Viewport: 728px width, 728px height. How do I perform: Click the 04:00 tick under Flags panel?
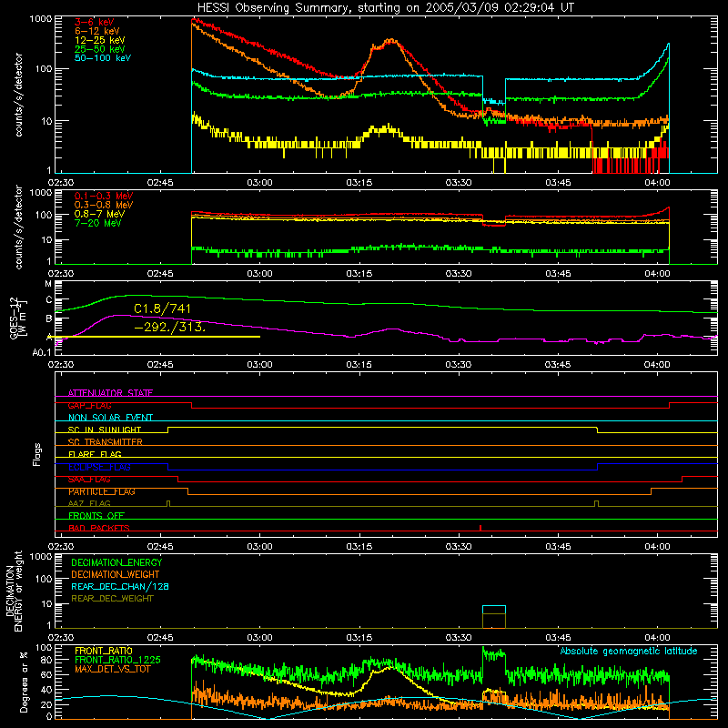[657, 547]
